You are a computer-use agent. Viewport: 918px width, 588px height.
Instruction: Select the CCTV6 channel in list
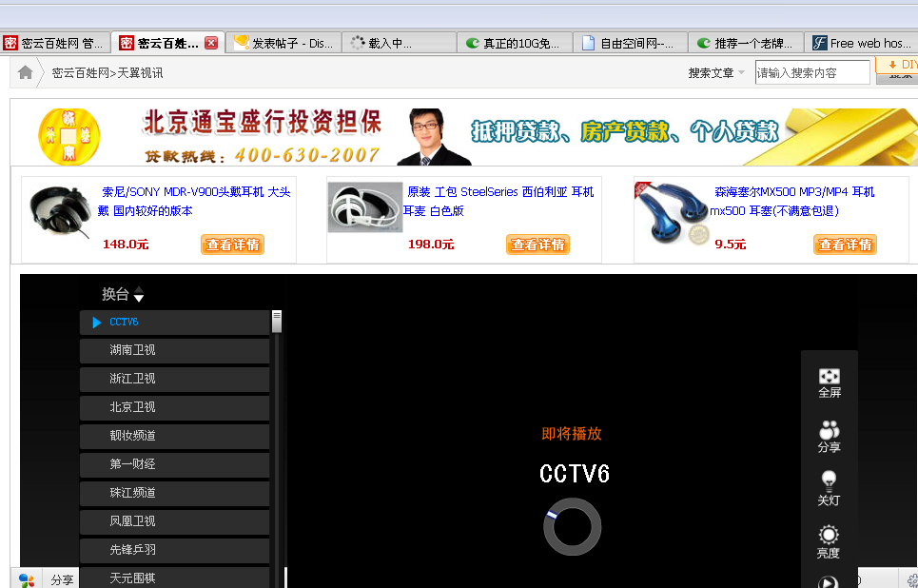174,323
